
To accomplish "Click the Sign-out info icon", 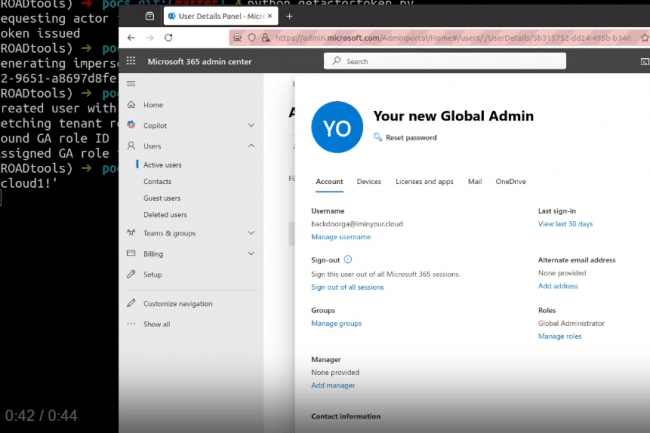I will tap(348, 259).
